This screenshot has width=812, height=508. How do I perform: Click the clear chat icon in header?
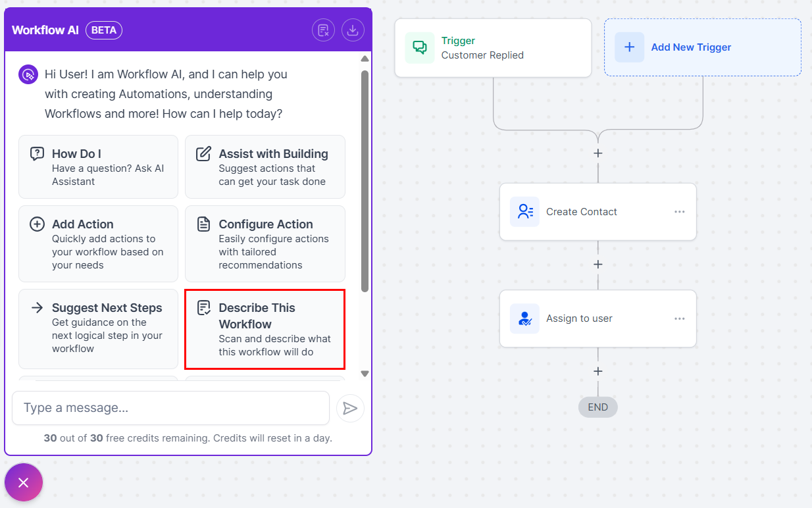click(x=323, y=30)
